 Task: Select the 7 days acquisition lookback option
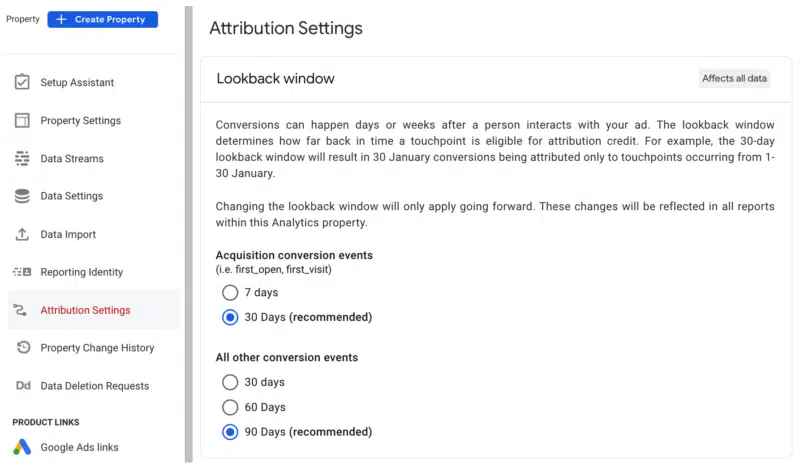230,293
